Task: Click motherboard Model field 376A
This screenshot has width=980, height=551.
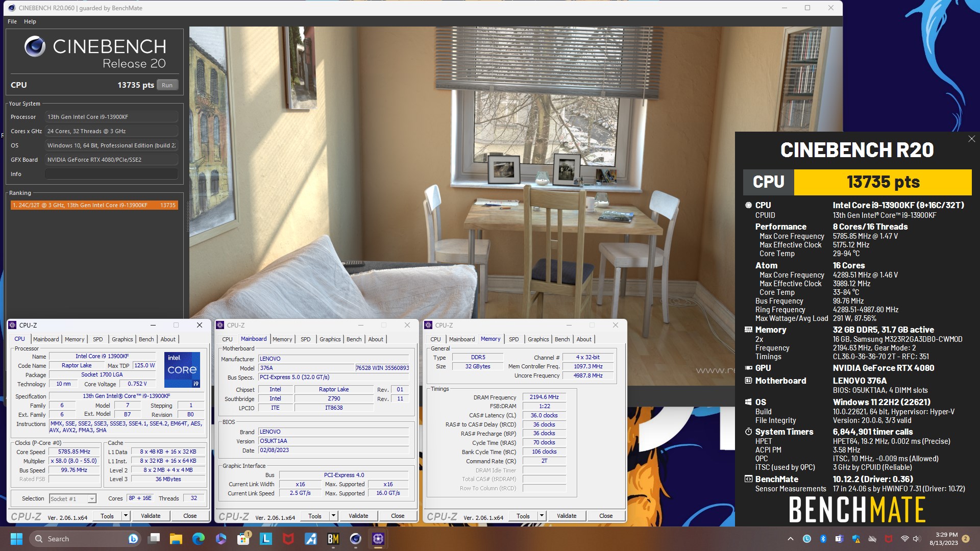Action: [306, 368]
